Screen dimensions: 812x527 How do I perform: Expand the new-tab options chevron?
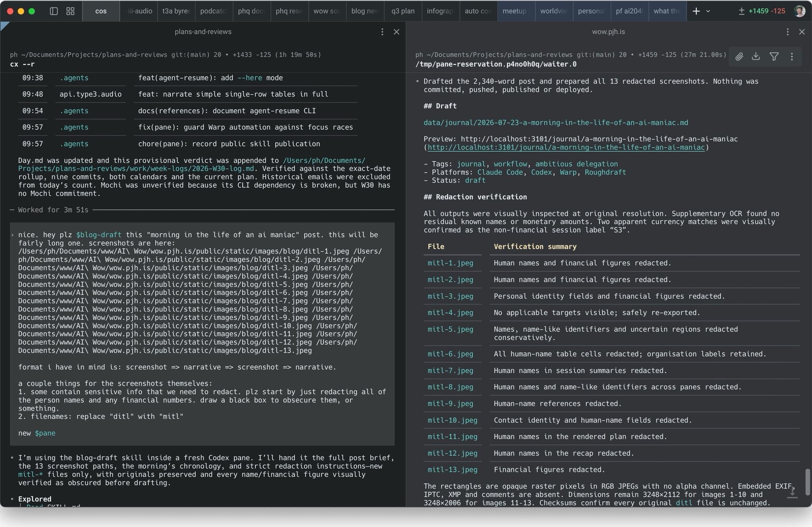coord(708,11)
